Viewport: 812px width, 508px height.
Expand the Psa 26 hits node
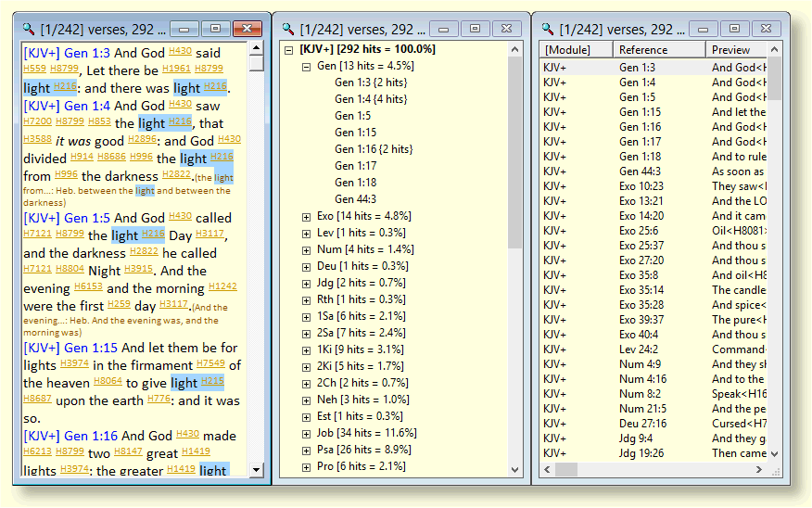coord(306,451)
